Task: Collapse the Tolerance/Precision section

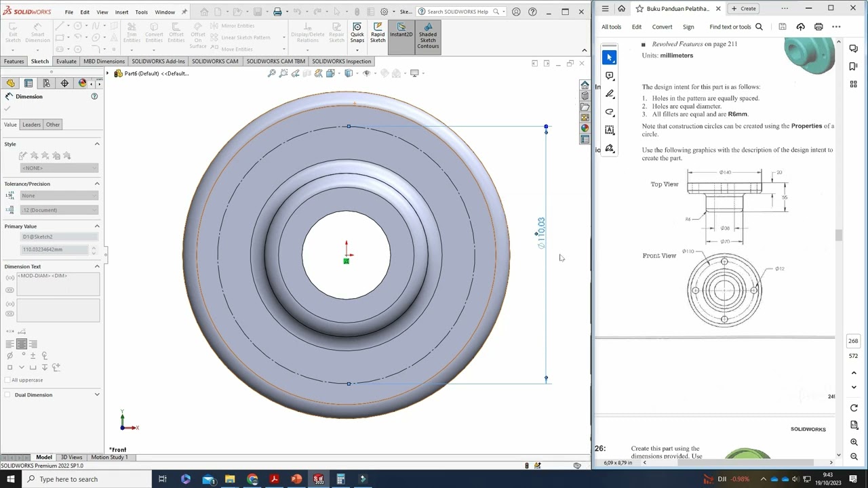Action: click(97, 184)
